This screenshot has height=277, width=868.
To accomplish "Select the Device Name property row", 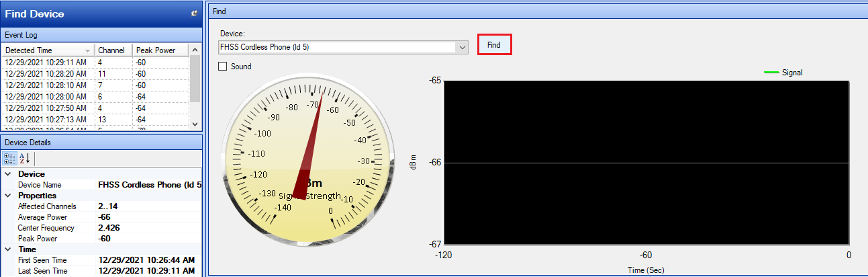I will (x=107, y=185).
